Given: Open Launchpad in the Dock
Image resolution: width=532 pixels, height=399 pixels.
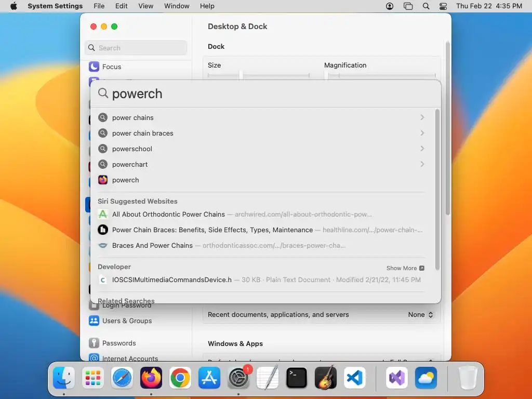Looking at the screenshot, I should pyautogui.click(x=93, y=378).
